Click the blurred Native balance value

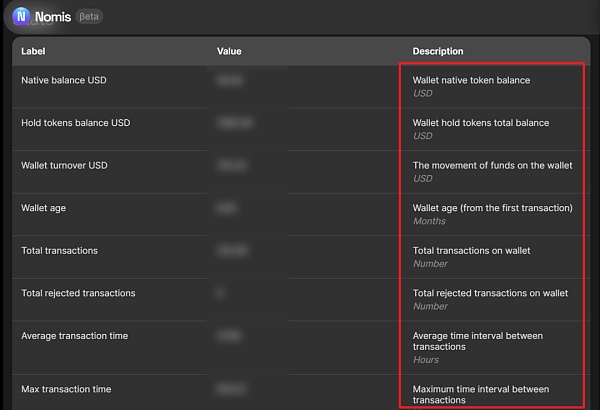229,80
